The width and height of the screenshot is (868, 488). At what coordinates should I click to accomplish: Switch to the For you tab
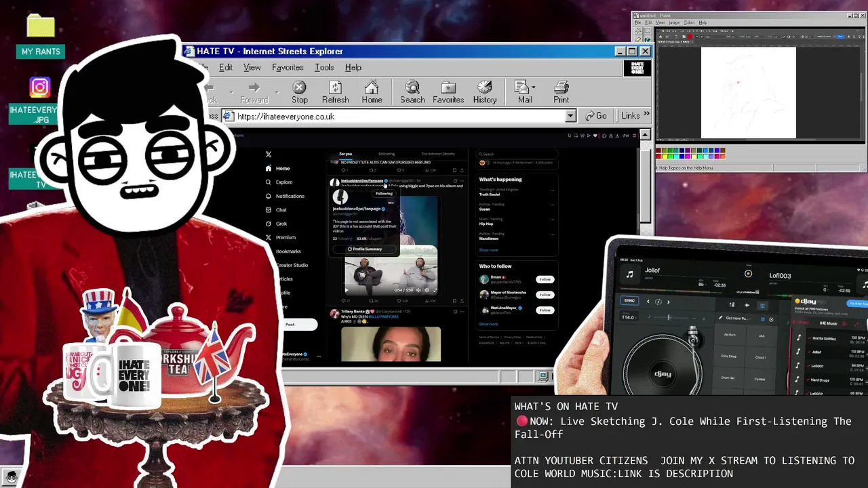[346, 154]
